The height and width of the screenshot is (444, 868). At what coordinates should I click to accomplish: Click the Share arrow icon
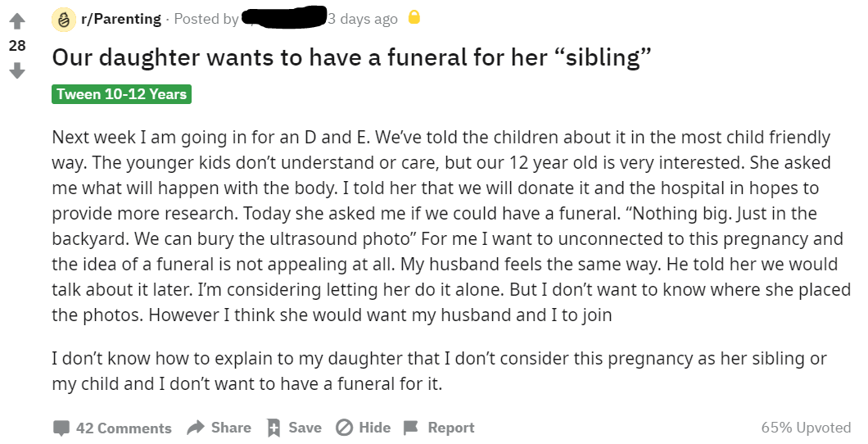click(x=196, y=428)
